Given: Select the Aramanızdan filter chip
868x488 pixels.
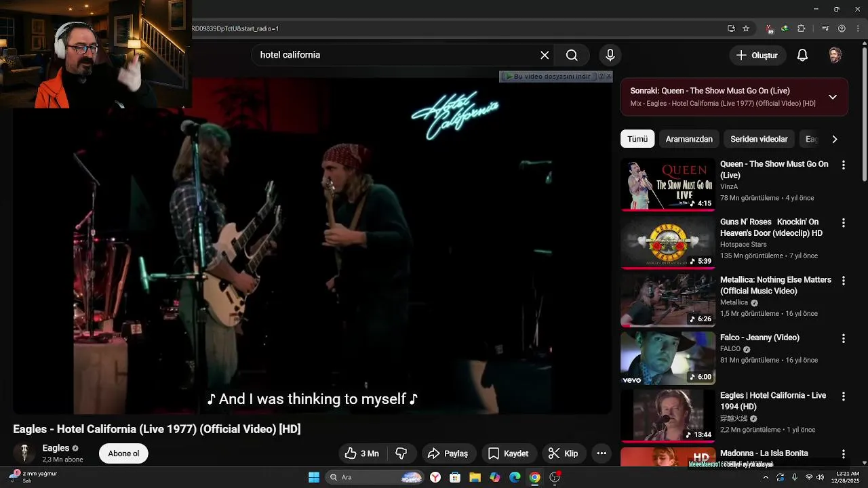Looking at the screenshot, I should click(689, 139).
